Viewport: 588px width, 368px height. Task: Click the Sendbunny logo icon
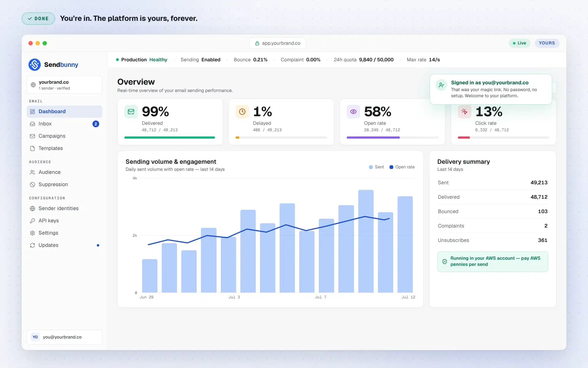point(35,65)
